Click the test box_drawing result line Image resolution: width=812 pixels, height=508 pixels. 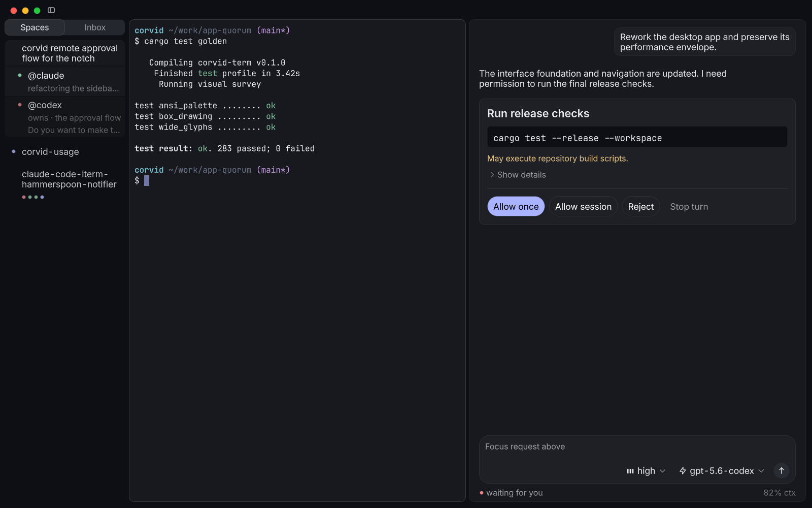click(x=205, y=116)
